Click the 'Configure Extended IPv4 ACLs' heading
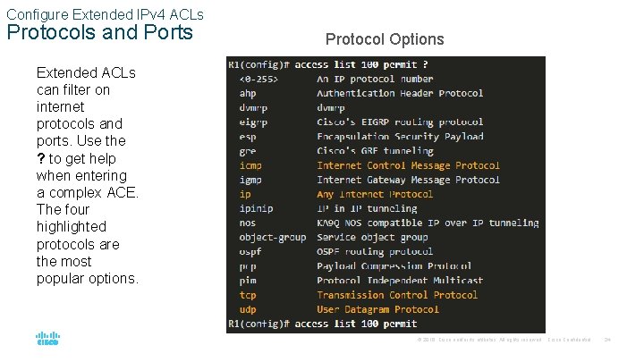644x362 pixels. 105,14
